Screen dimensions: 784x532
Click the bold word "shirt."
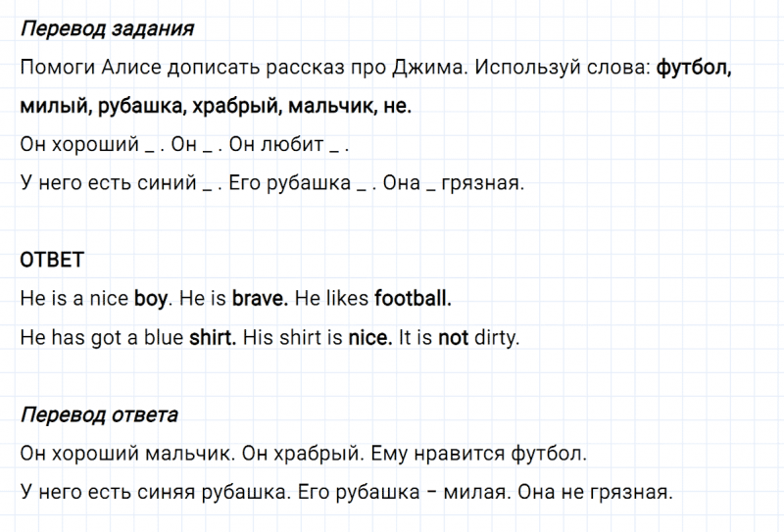pyautogui.click(x=212, y=338)
